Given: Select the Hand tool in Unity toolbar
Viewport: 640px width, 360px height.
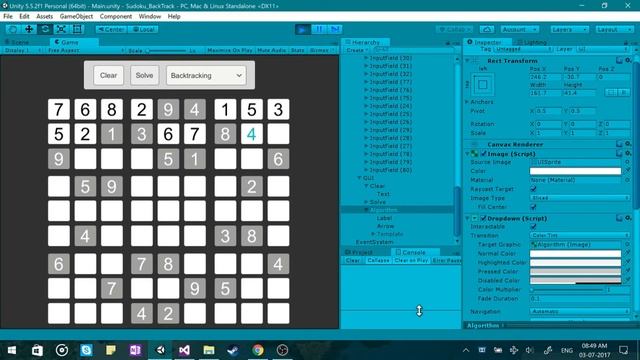Looking at the screenshot, I should click(13, 29).
